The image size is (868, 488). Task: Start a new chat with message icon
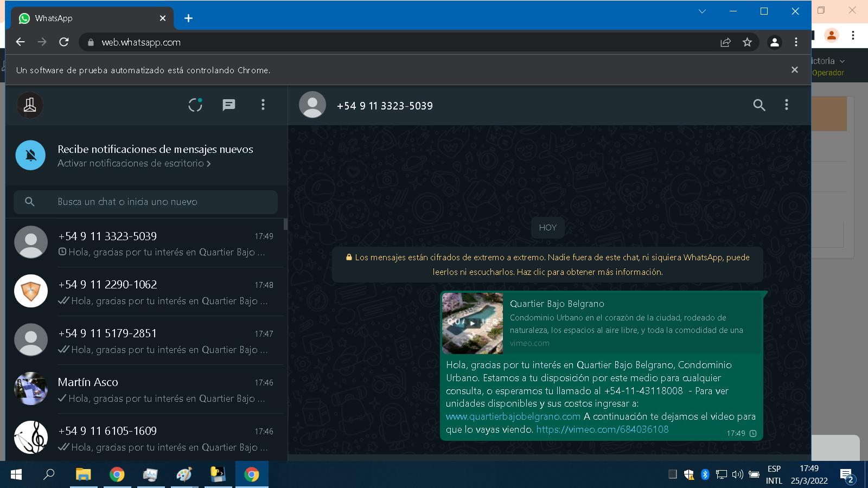(x=229, y=105)
